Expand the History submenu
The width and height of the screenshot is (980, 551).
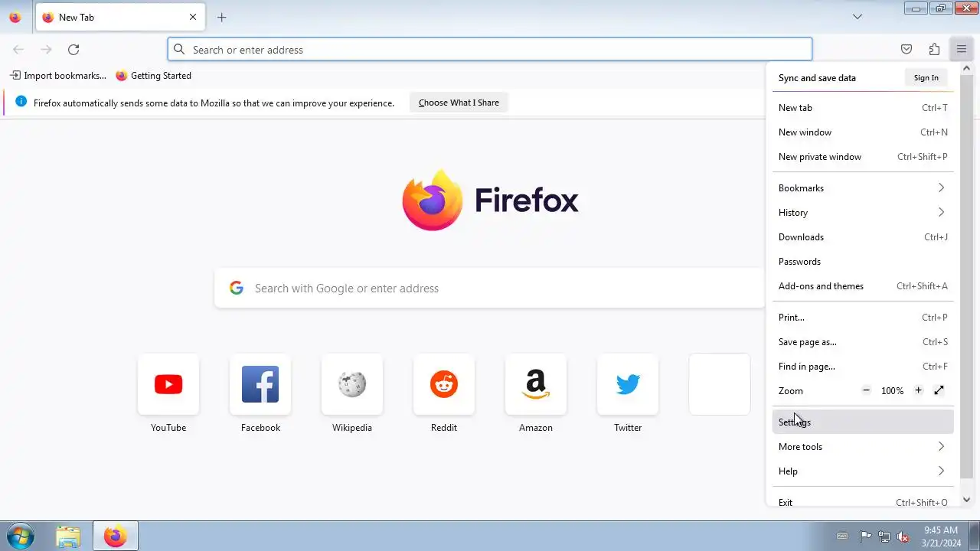pos(863,213)
